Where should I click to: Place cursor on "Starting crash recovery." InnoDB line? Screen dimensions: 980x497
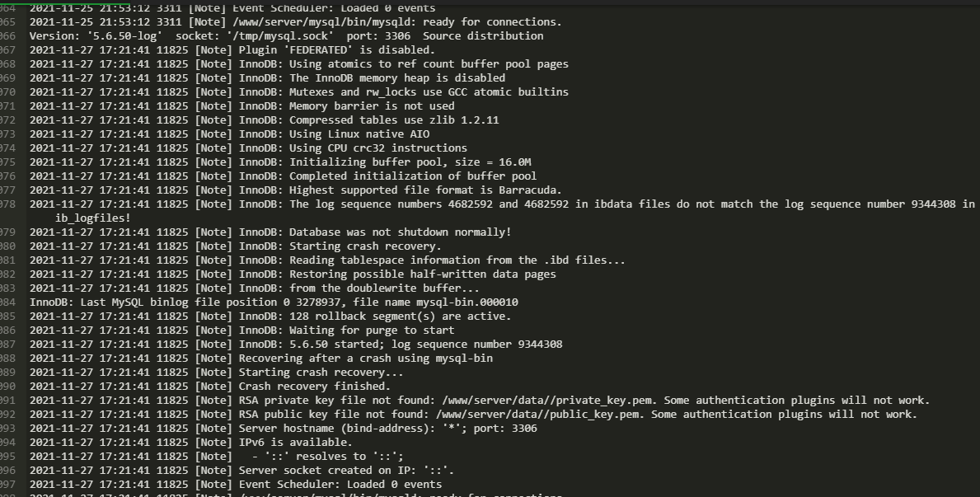pyautogui.click(x=236, y=246)
